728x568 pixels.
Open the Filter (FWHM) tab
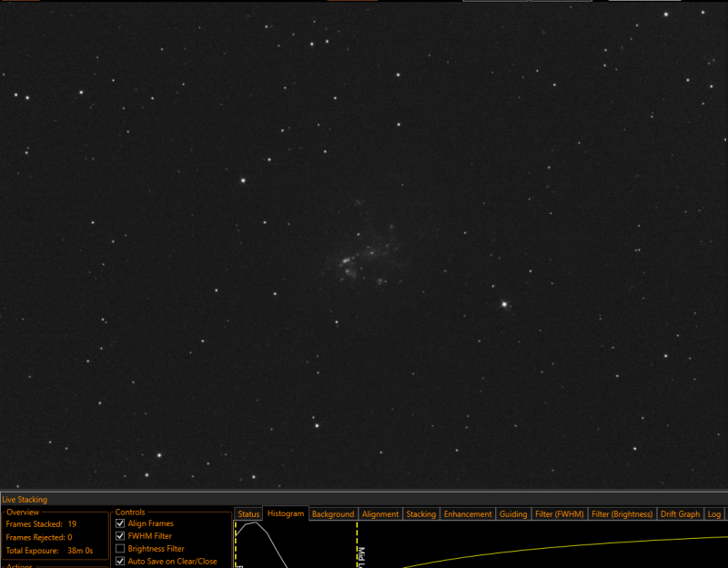(560, 514)
